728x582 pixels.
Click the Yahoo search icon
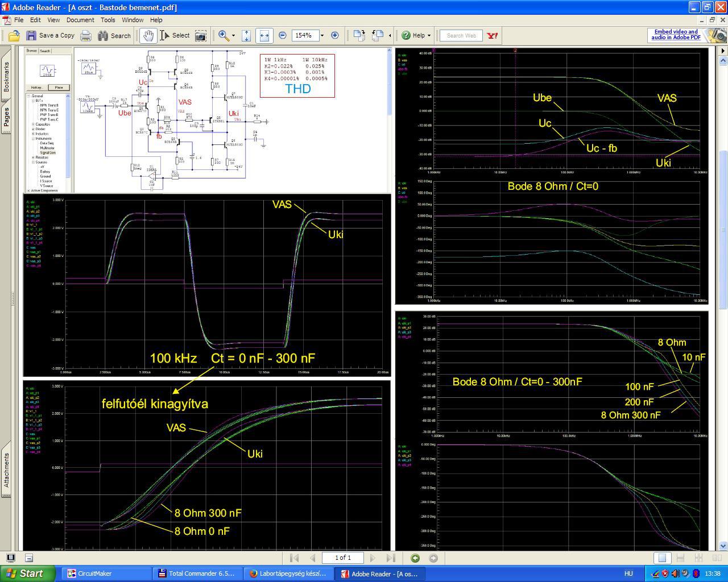(x=493, y=35)
